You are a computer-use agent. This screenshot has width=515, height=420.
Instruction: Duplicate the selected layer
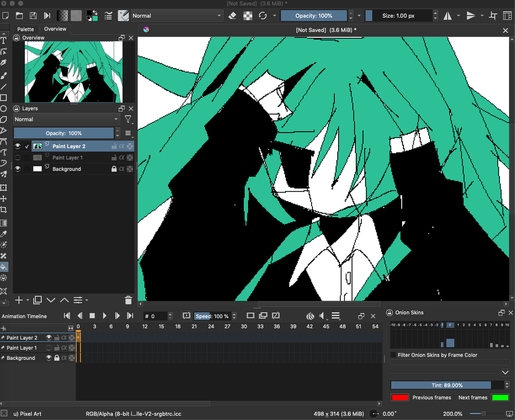click(37, 300)
